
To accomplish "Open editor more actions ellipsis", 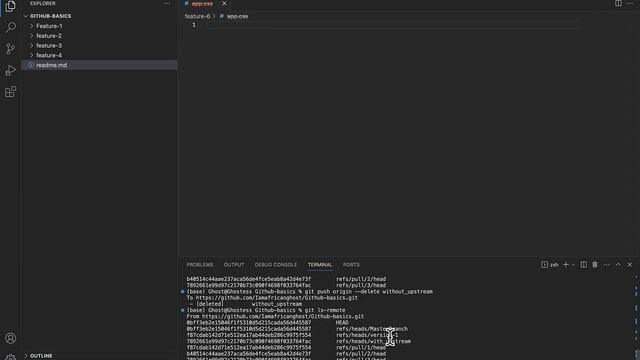I will click(x=630, y=3).
